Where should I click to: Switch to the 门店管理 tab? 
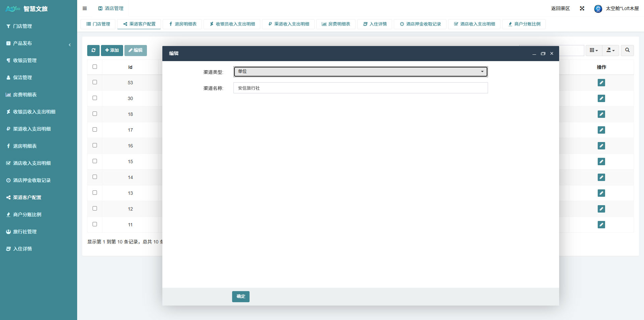98,24
